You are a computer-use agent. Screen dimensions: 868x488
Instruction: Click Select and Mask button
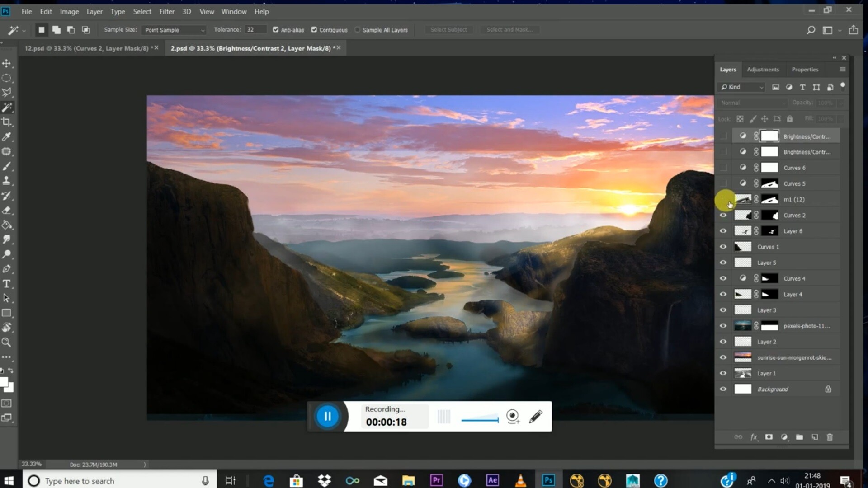click(x=509, y=30)
